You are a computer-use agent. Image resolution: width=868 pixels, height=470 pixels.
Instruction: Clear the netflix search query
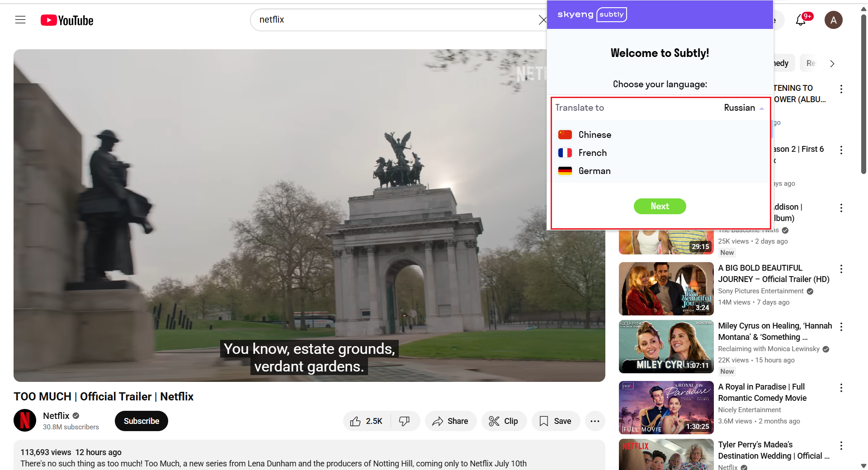542,20
